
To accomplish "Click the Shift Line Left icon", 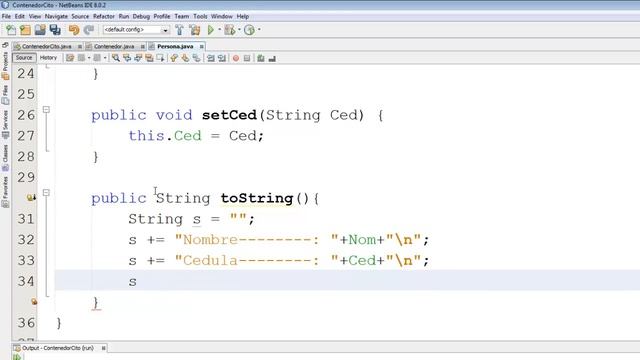I will [x=211, y=58].
